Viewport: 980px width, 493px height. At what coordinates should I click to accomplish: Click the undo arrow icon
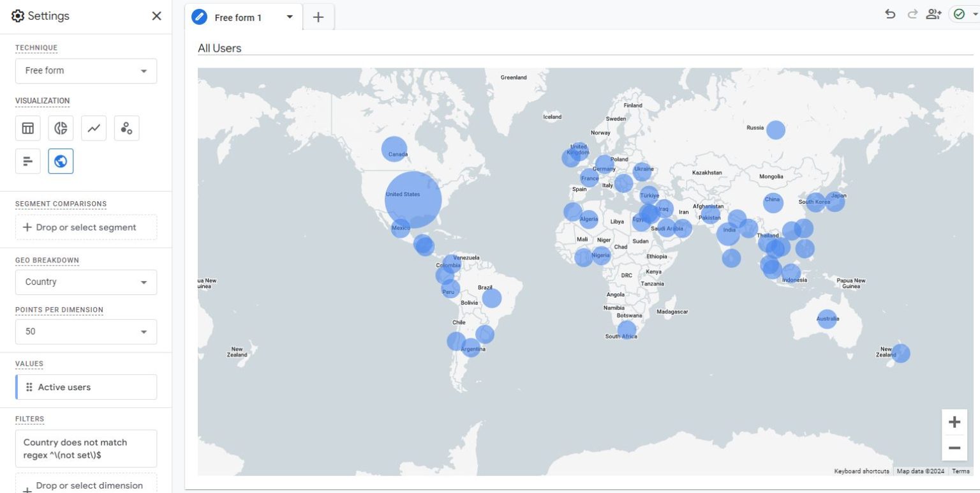coord(890,15)
